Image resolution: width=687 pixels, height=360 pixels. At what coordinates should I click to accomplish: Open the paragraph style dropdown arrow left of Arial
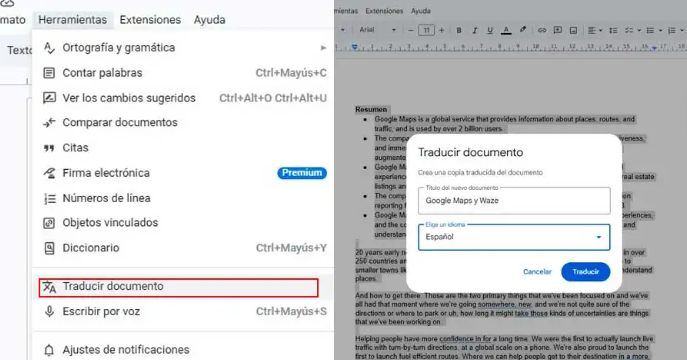pos(343,30)
